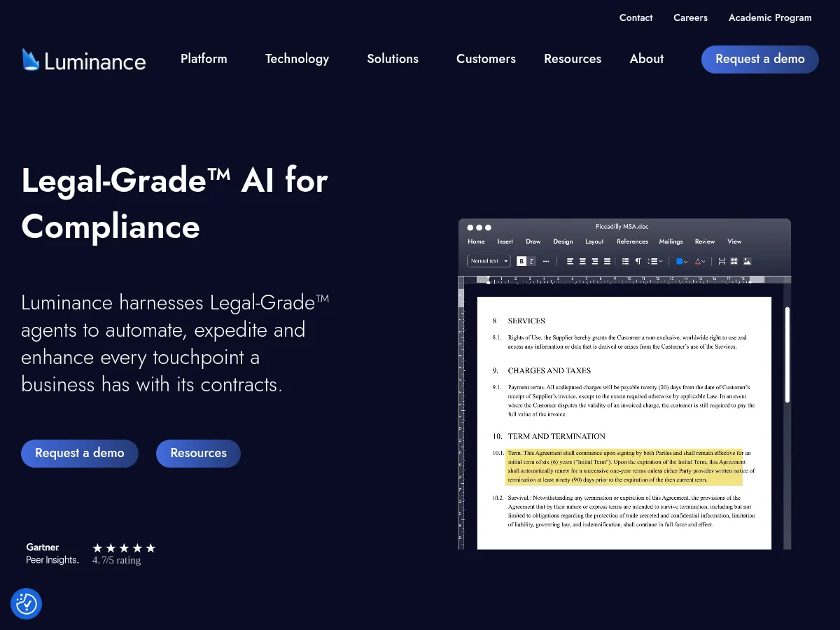Toggle bold formatting in the document toolbar
840x630 pixels.
click(x=521, y=260)
